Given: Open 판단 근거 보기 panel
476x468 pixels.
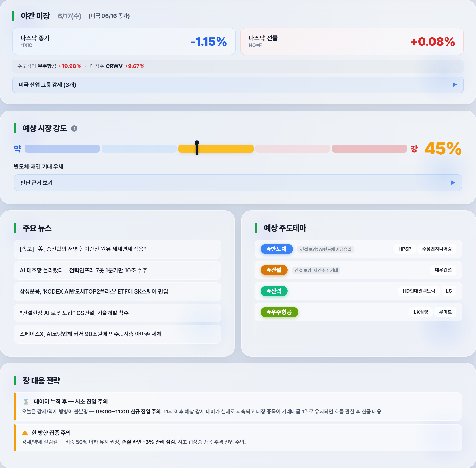Looking at the screenshot, I should tap(238, 183).
